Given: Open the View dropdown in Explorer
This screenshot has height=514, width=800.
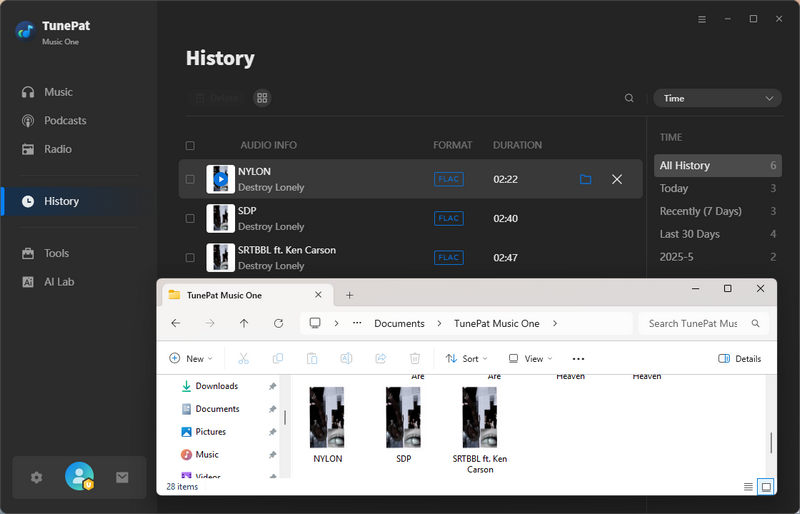Looking at the screenshot, I should tap(530, 358).
